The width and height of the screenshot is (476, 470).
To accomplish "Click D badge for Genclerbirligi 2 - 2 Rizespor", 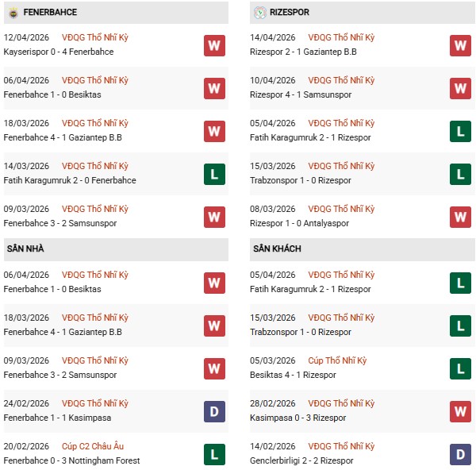I will (x=461, y=454).
